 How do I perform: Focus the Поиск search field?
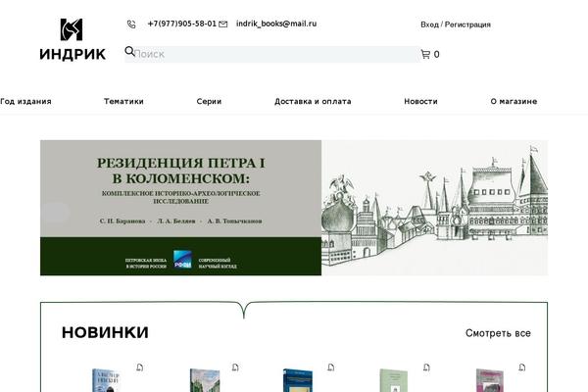point(272,55)
